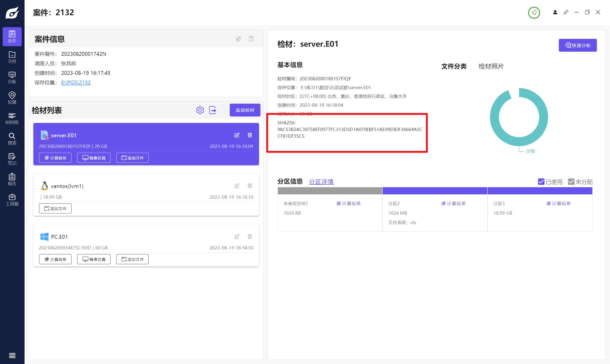Expand the sidebar hamburger menu
This screenshot has height=364, width=610.
[12, 355]
